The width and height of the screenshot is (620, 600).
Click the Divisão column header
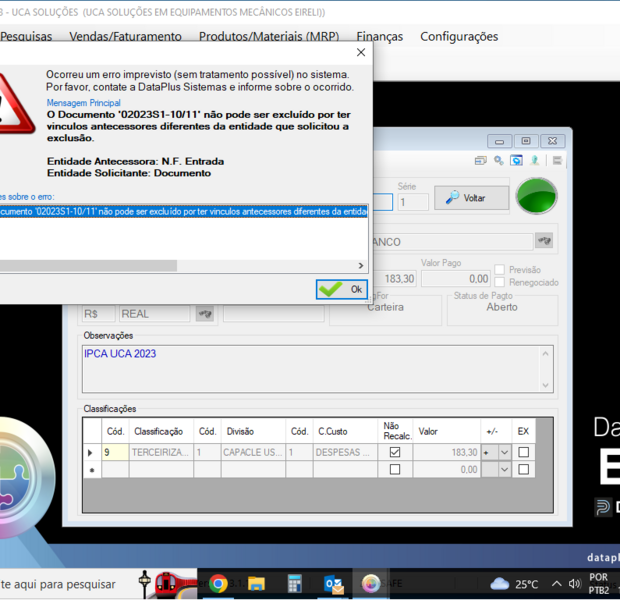click(253, 431)
